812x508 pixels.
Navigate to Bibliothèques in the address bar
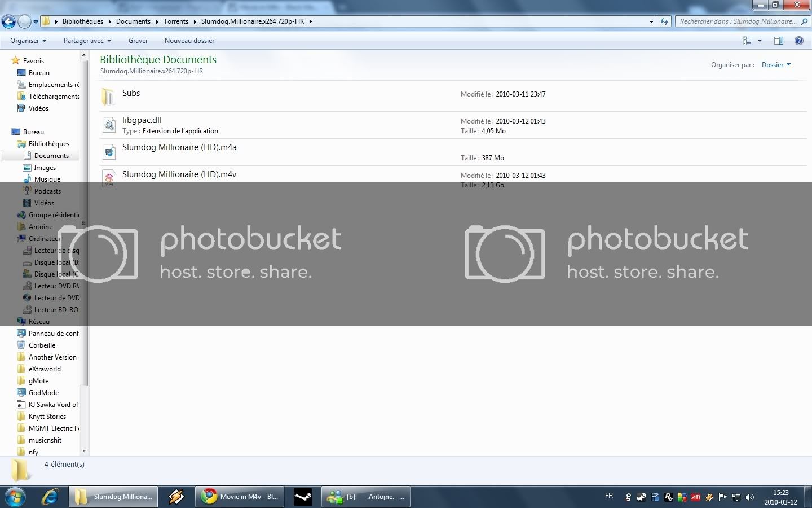coord(83,21)
